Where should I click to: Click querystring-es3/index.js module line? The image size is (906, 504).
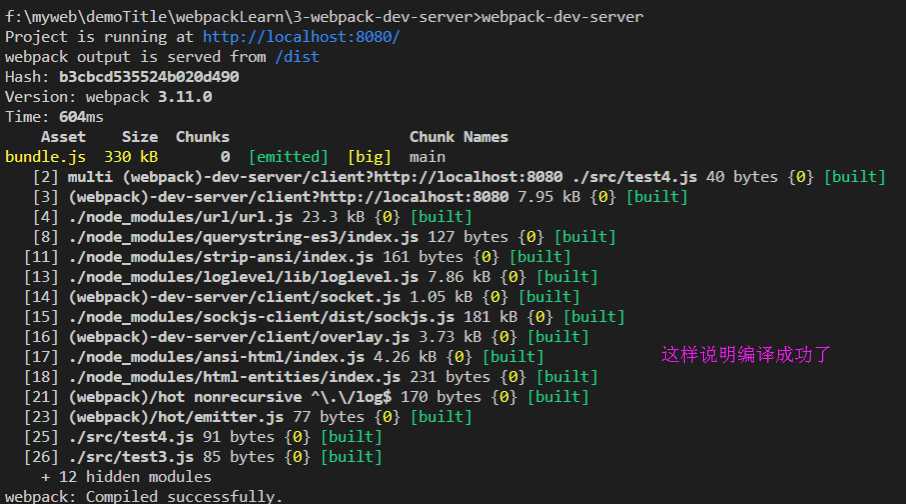click(324, 237)
